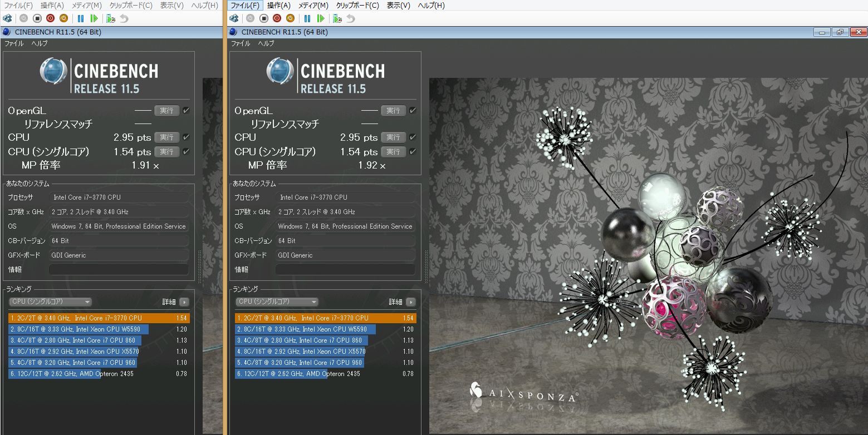Click the Revert arrow icon in left VM toolbar
This screenshot has width=868, height=435.
coord(124,18)
